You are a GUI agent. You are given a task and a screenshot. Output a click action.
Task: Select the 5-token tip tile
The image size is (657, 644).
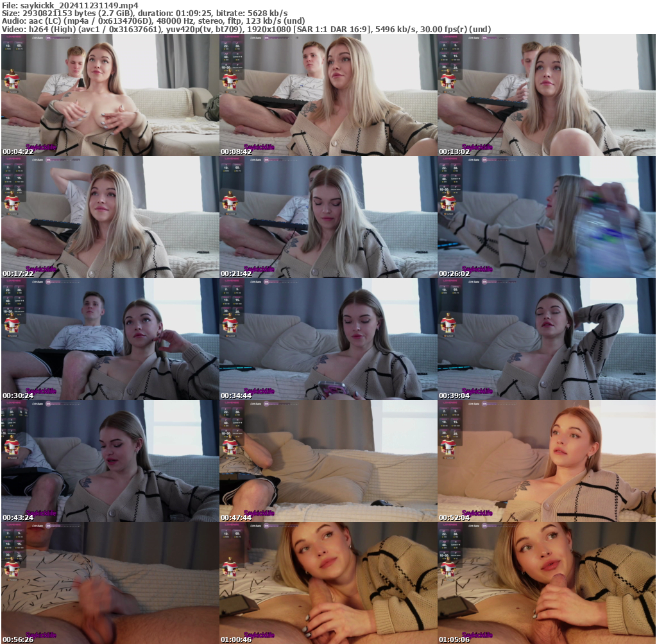(456, 46)
